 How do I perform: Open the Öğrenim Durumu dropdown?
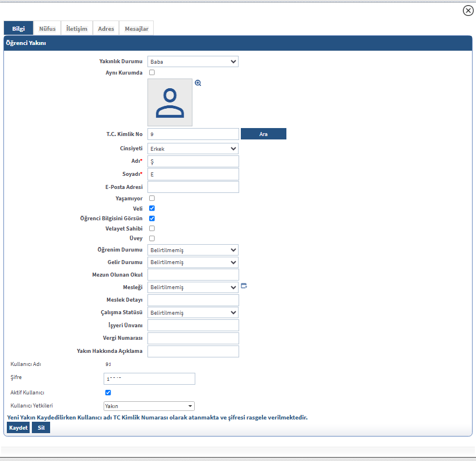(192, 250)
